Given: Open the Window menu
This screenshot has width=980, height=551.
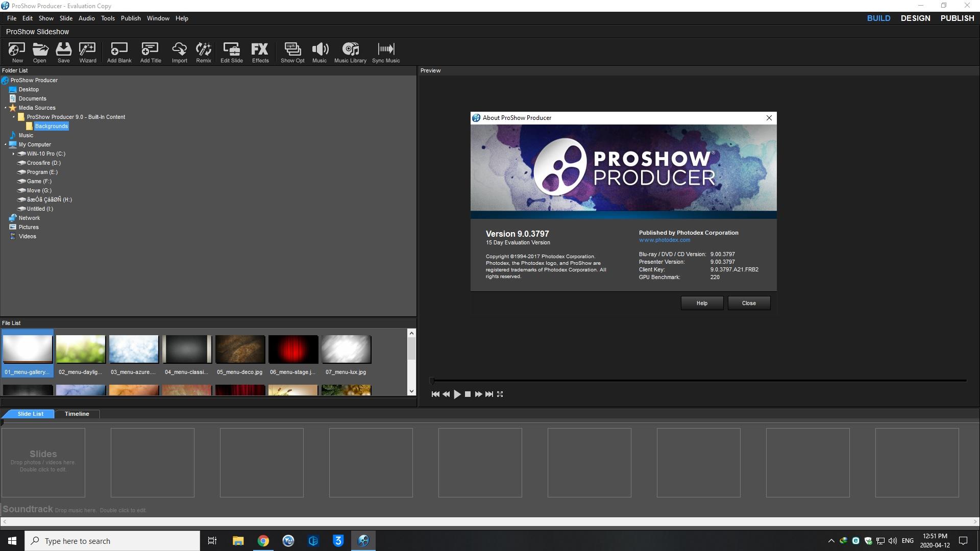Looking at the screenshot, I should (158, 18).
